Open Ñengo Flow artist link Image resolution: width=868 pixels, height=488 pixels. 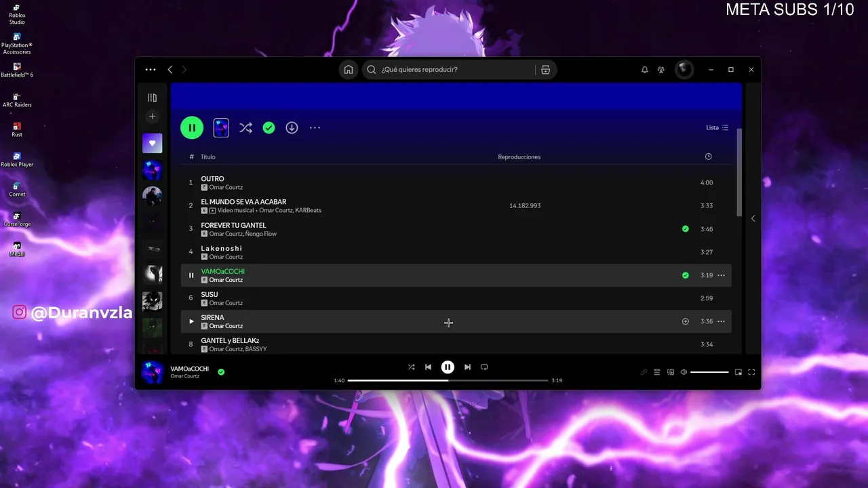[x=261, y=234]
